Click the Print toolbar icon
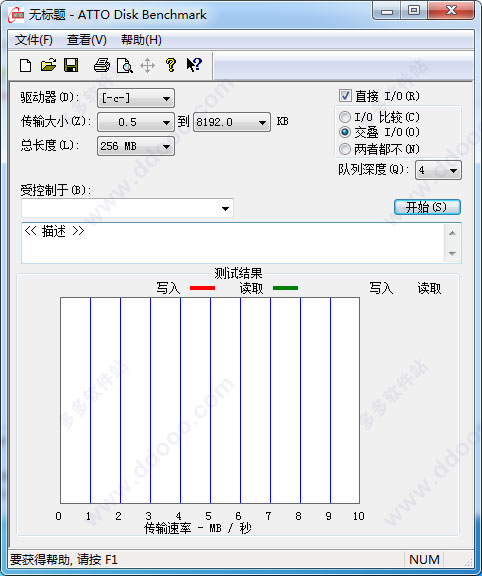The width and height of the screenshot is (482, 576). (x=102, y=65)
